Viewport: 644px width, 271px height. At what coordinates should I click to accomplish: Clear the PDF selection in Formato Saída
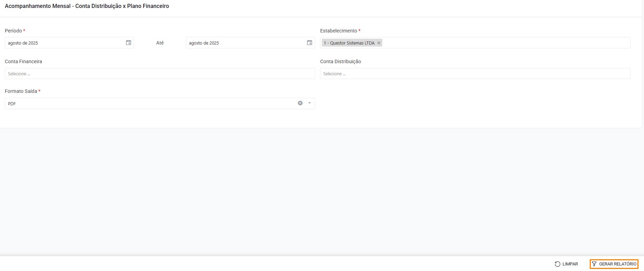pyautogui.click(x=300, y=103)
